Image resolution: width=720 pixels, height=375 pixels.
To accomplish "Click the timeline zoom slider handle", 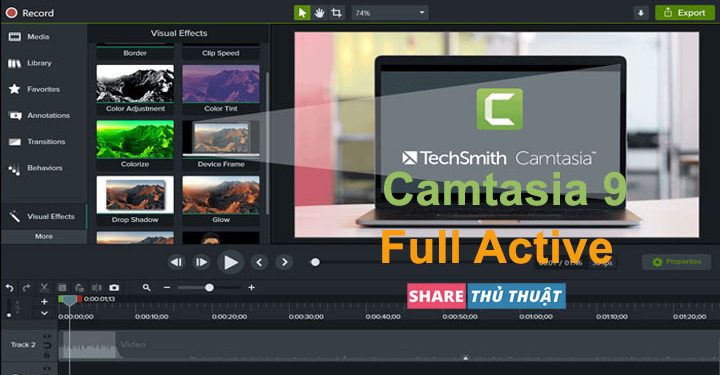I will click(209, 288).
